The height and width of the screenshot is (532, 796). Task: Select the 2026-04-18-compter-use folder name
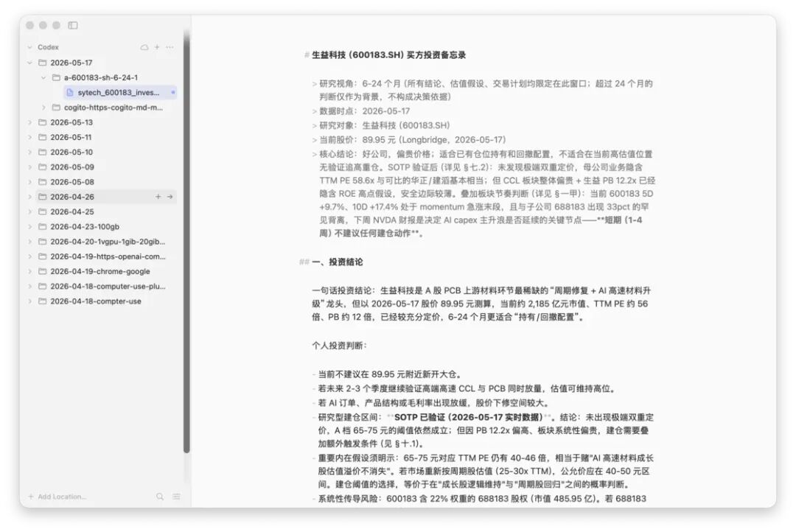pyautogui.click(x=95, y=301)
